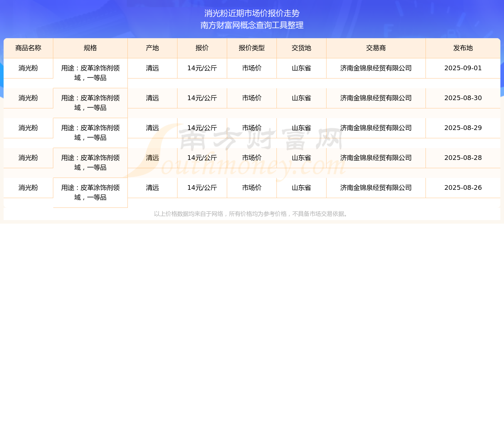Click 山东省 in the 2025-09-01 row
Viewport: 504px width, 434px height.
coord(302,68)
